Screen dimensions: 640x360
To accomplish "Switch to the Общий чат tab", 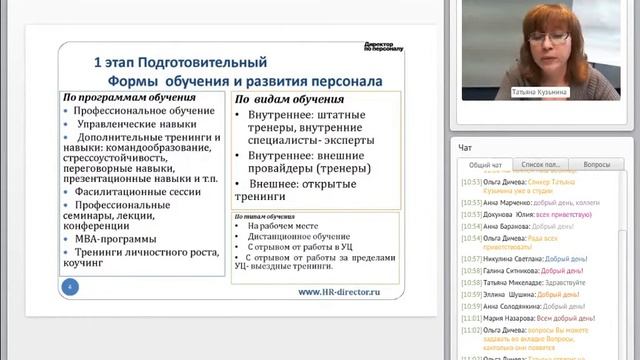I will point(485,165).
